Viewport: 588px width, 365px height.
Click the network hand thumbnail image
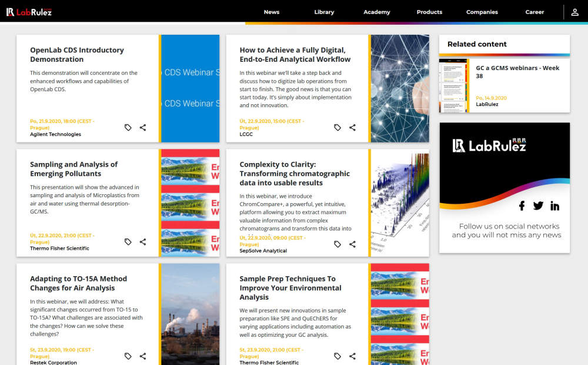tap(400, 88)
